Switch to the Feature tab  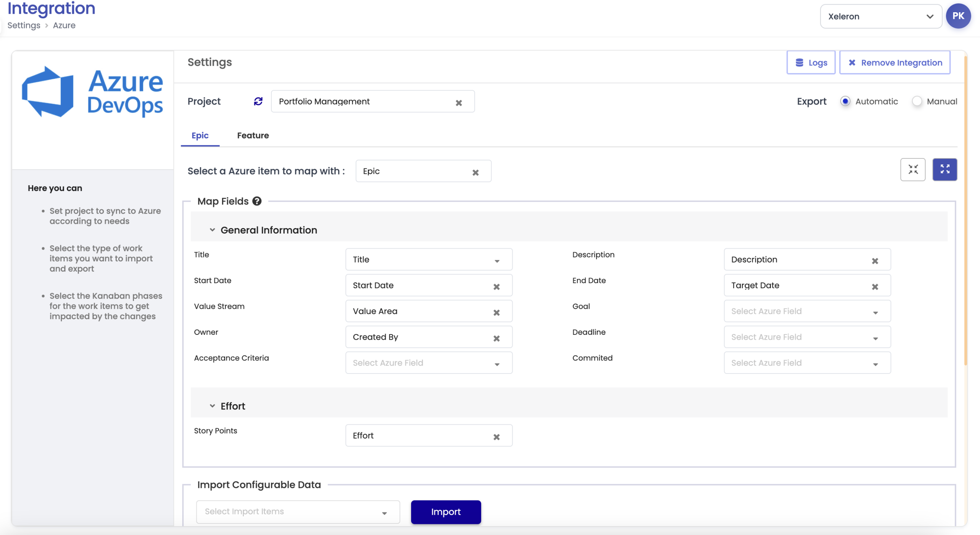point(253,135)
